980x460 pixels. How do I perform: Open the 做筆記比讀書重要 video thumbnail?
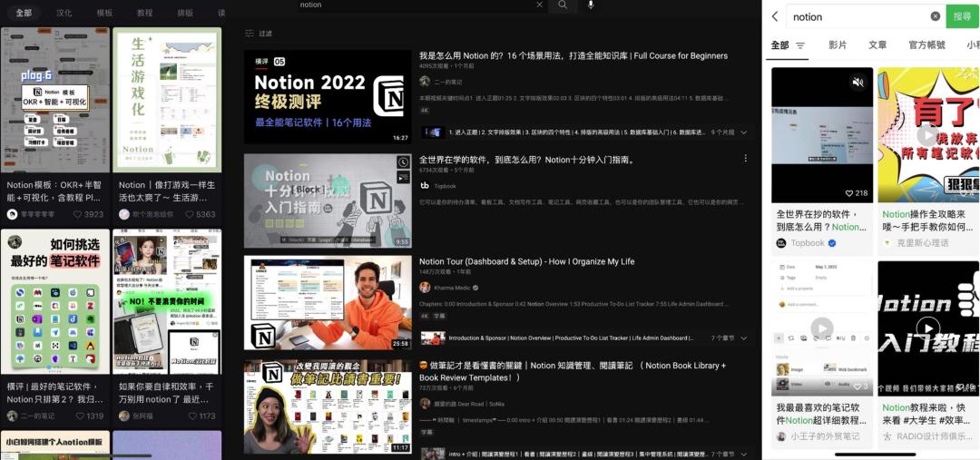(x=328, y=406)
